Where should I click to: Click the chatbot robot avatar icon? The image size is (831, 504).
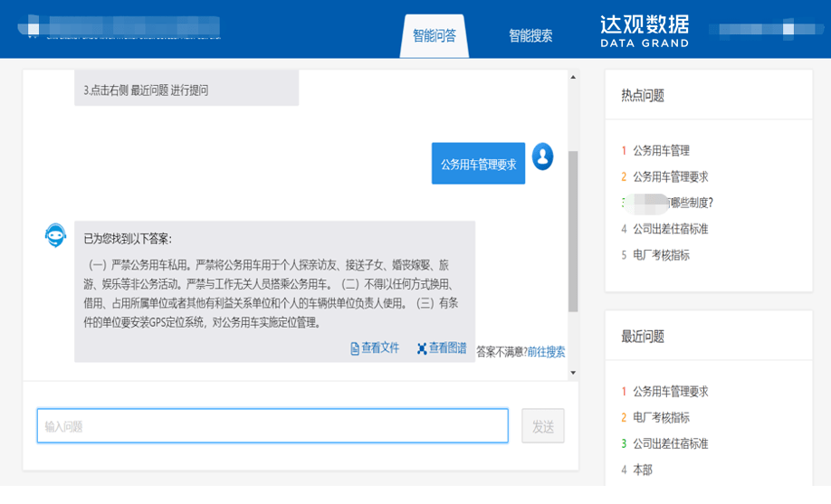55,235
